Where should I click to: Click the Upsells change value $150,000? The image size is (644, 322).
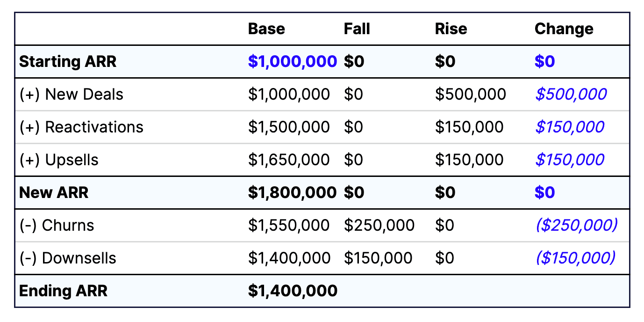[x=570, y=160]
